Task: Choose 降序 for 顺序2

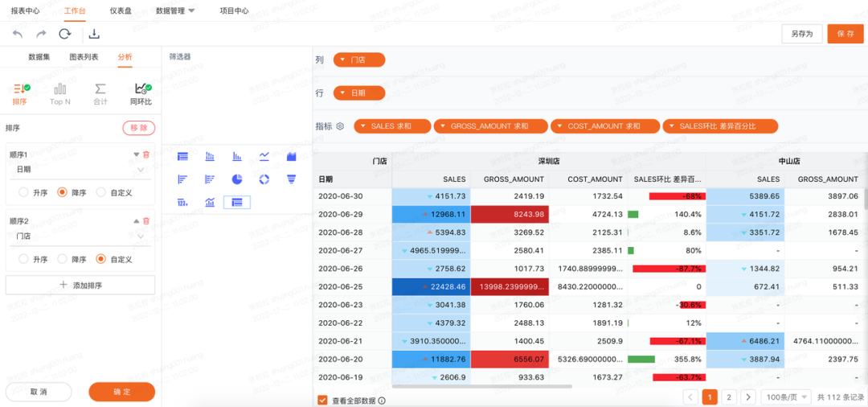Action: [x=63, y=258]
